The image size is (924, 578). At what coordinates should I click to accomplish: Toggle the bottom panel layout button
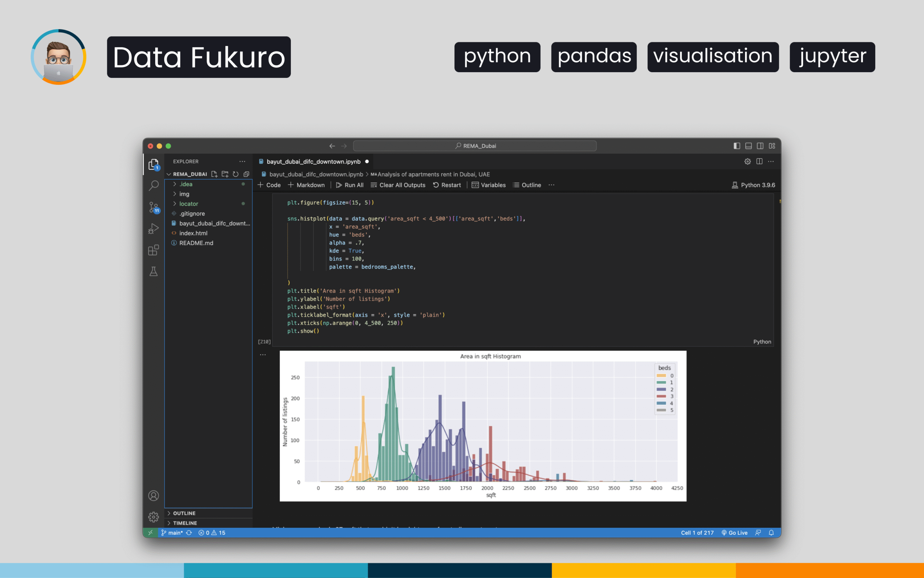point(749,146)
